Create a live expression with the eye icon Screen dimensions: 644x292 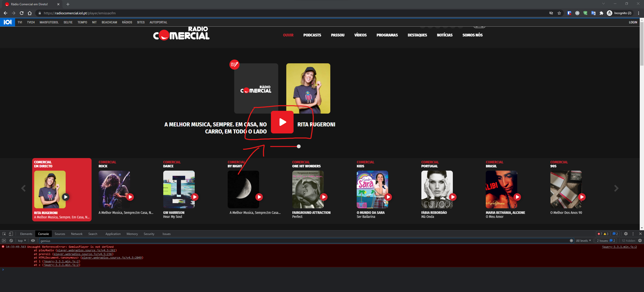click(x=33, y=240)
